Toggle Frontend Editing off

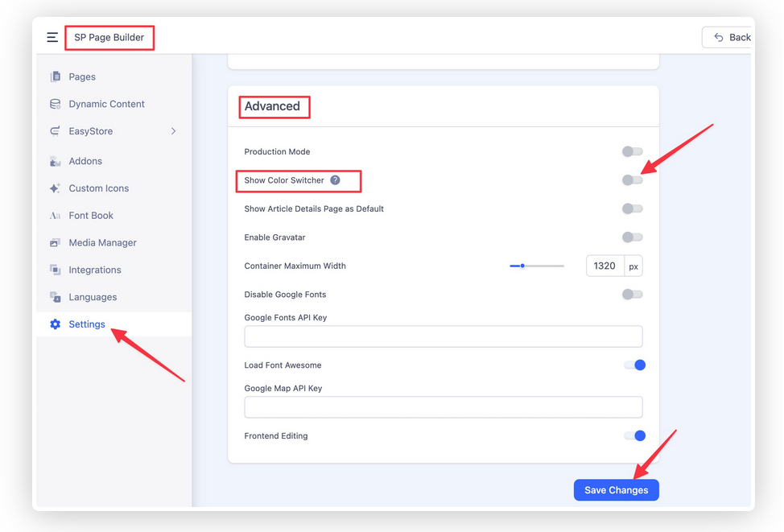tap(634, 436)
